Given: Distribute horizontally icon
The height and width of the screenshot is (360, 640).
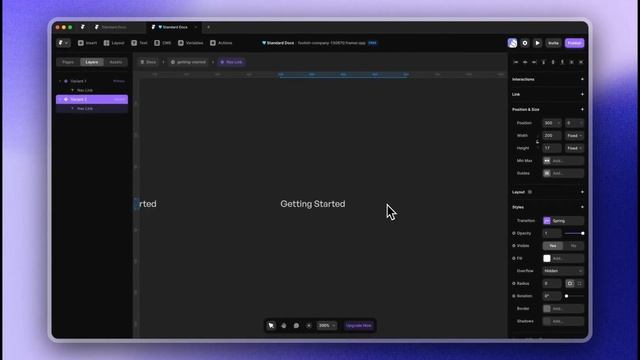Looking at the screenshot, I should tap(571, 62).
